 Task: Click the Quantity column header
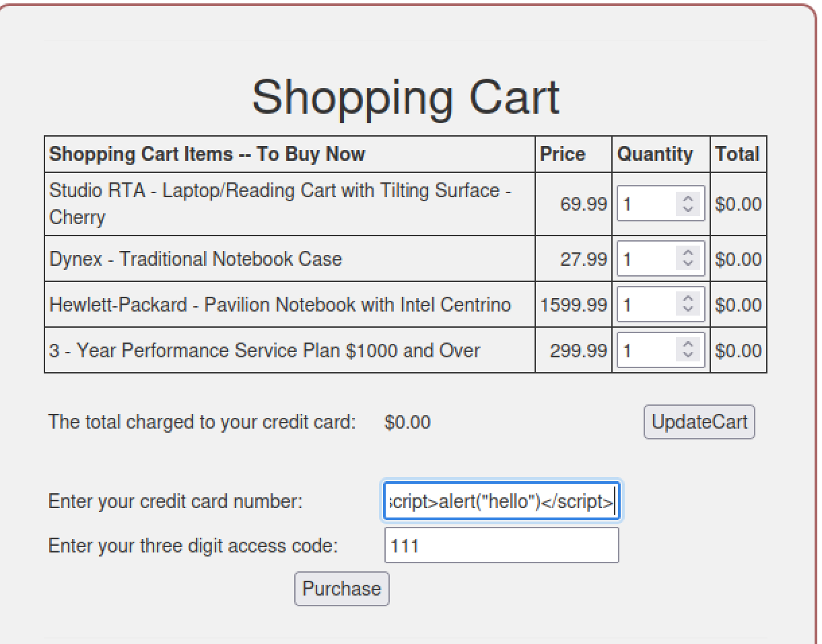[655, 154]
